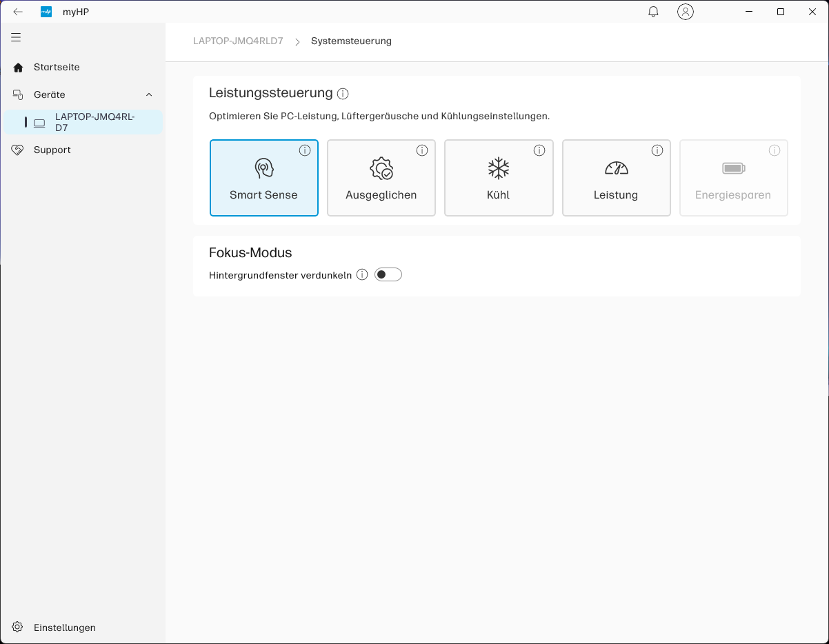Click the speedometer icon on the Leistung card
This screenshot has width=829, height=644.
[x=617, y=168]
